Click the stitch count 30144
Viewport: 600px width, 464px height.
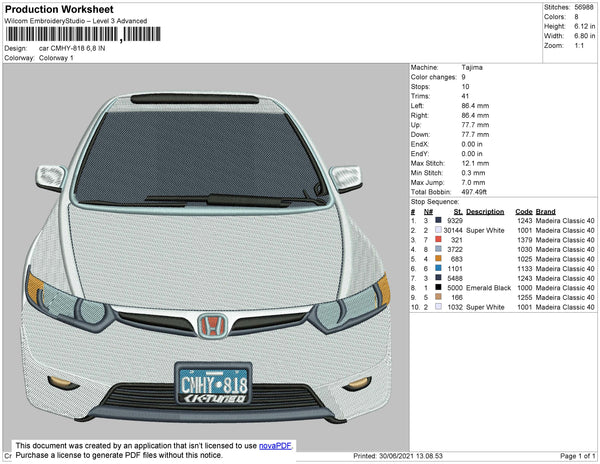point(453,230)
